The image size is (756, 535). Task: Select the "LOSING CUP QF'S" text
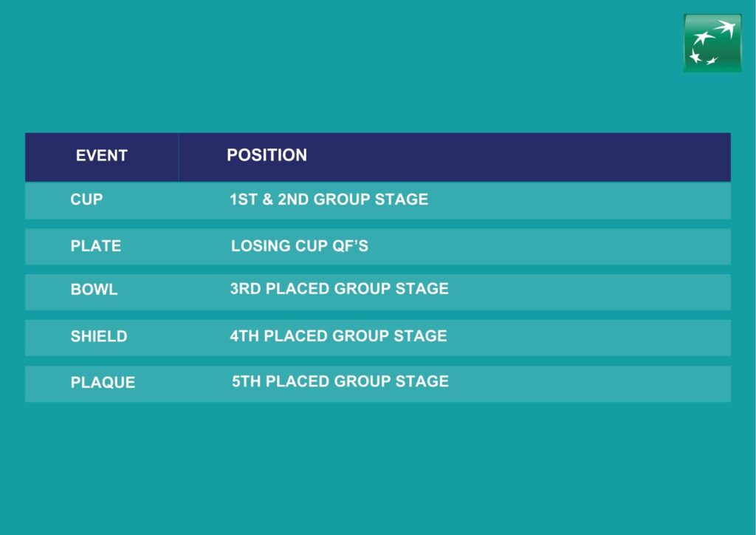[x=300, y=245]
